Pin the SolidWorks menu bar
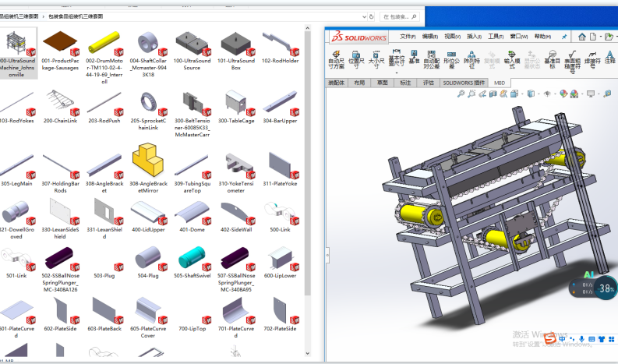The height and width of the screenshot is (364, 618). [564, 37]
